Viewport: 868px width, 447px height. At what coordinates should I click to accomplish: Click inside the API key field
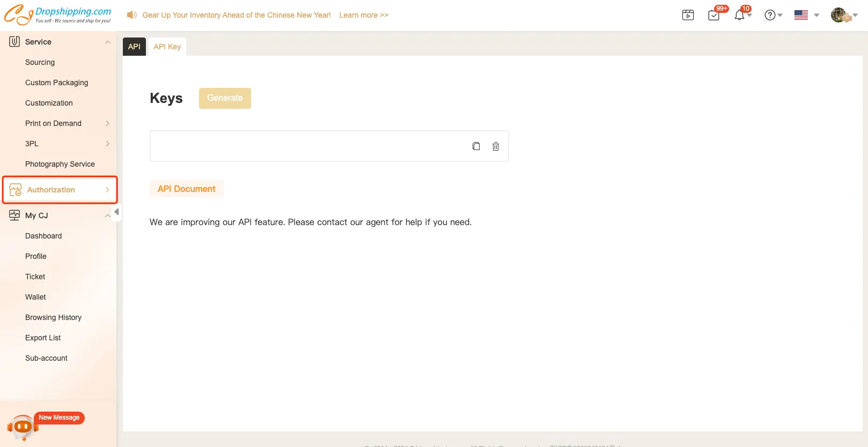point(306,146)
